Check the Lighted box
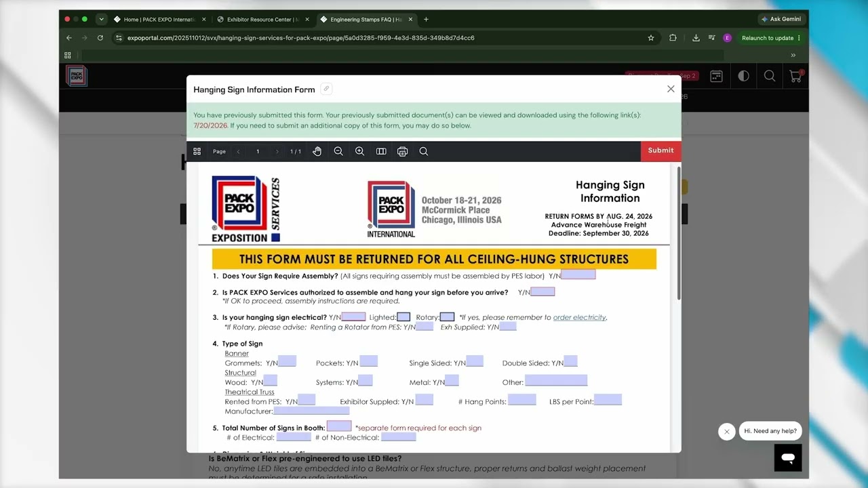Image resolution: width=868 pixels, height=488 pixels. (x=403, y=317)
